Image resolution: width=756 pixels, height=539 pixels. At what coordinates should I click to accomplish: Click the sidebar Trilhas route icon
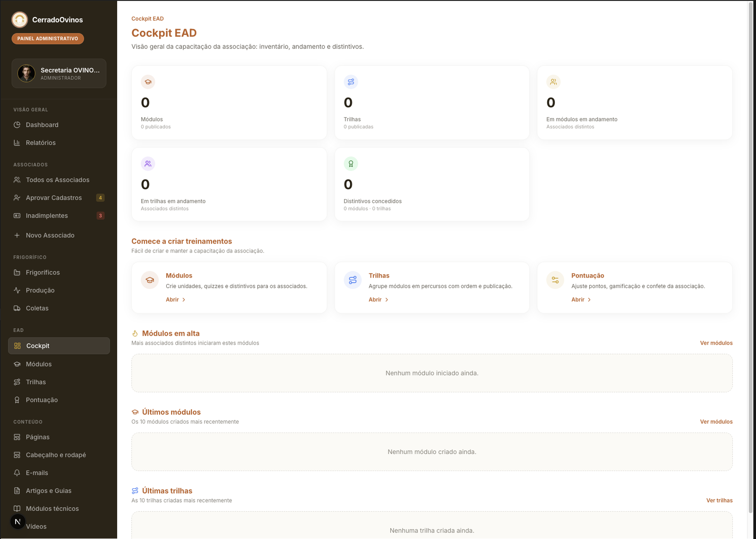pyautogui.click(x=17, y=382)
